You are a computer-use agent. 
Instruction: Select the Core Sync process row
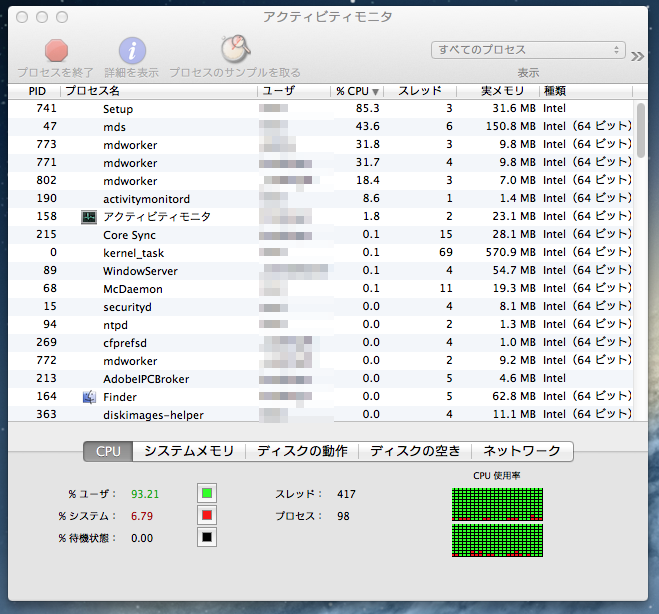320,235
